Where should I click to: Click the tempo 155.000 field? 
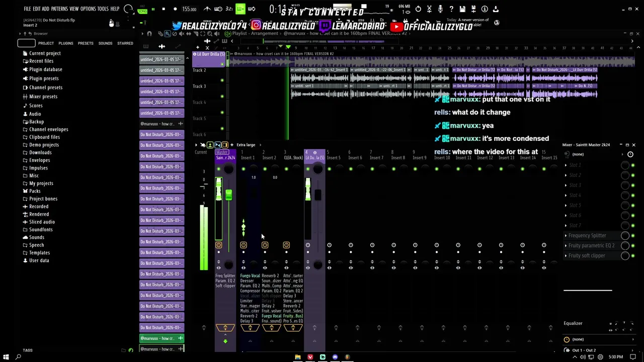pyautogui.click(x=189, y=9)
